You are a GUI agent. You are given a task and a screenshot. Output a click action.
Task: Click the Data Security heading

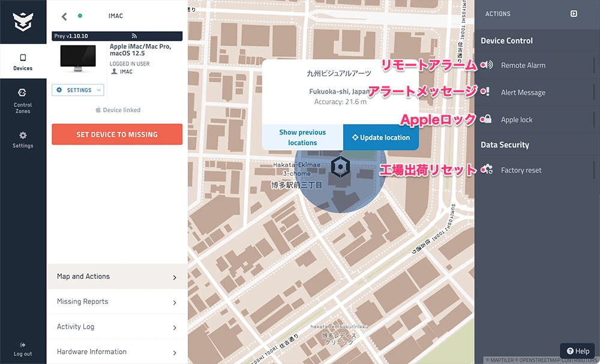pos(505,145)
